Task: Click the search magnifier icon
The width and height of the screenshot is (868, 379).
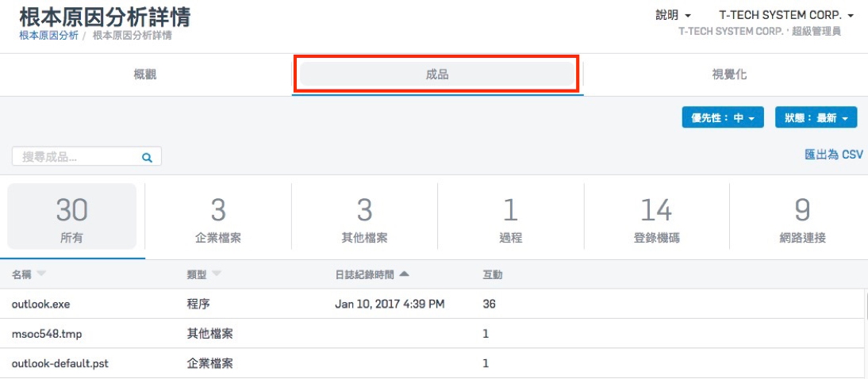Action: pos(147,157)
